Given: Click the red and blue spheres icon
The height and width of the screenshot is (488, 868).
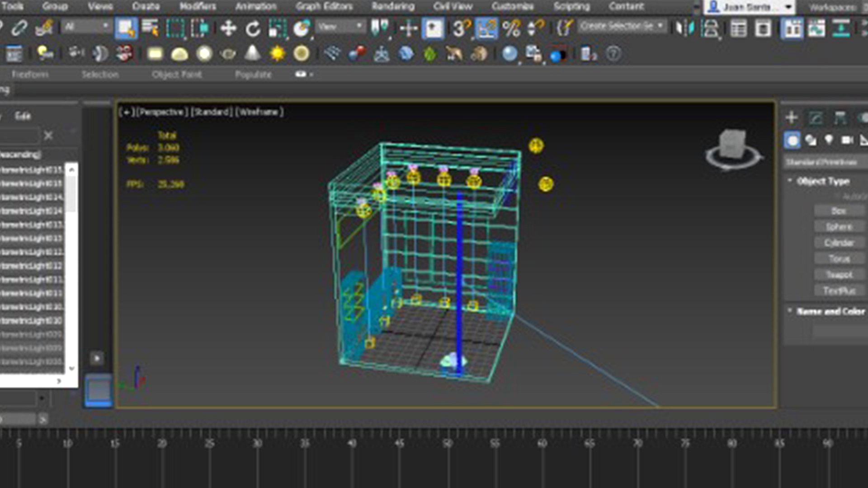Looking at the screenshot, I should point(357,54).
